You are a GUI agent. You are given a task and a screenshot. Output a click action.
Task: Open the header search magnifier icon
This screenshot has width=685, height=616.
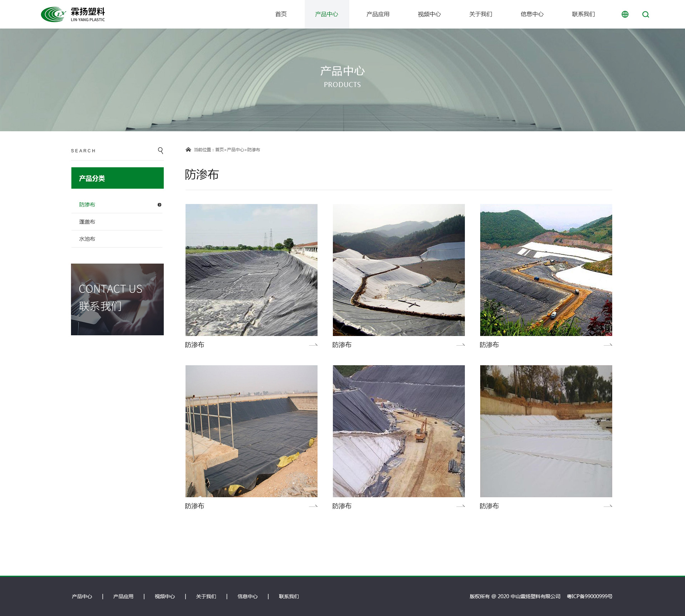pyautogui.click(x=645, y=14)
